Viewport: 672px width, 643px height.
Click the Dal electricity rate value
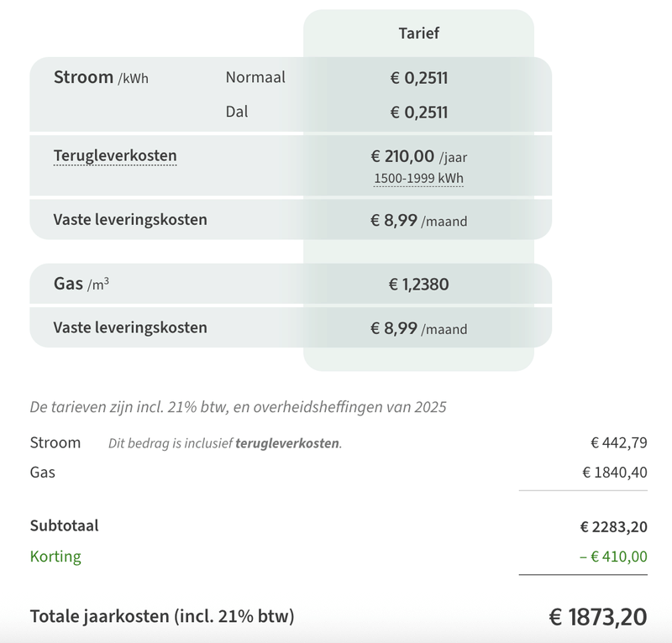[418, 112]
